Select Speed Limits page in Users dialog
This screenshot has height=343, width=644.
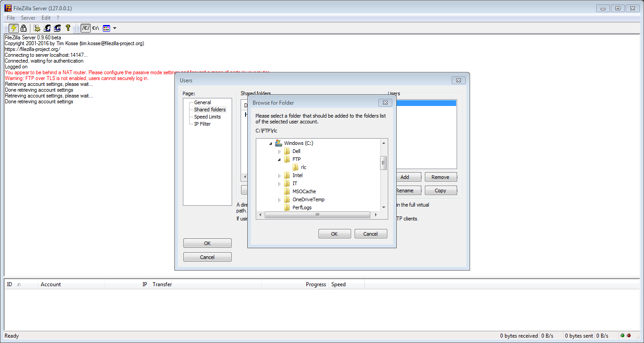click(x=208, y=117)
